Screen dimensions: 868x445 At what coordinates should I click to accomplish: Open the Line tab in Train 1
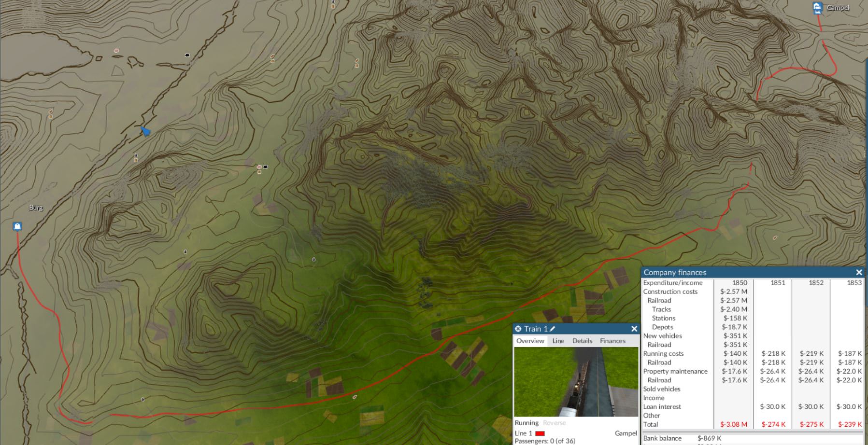558,341
